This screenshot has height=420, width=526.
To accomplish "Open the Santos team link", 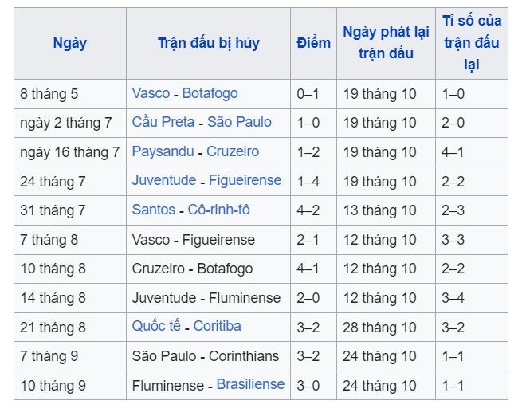I will [153, 210].
